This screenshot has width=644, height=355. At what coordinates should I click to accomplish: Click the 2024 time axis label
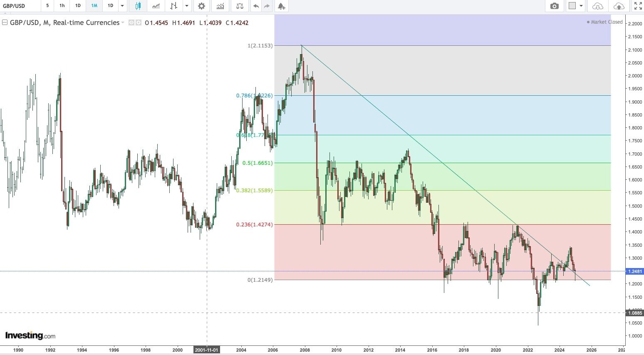point(560,350)
